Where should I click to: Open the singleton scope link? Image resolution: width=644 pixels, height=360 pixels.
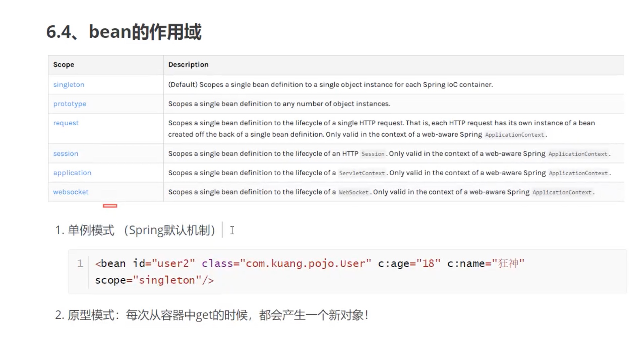click(x=69, y=84)
